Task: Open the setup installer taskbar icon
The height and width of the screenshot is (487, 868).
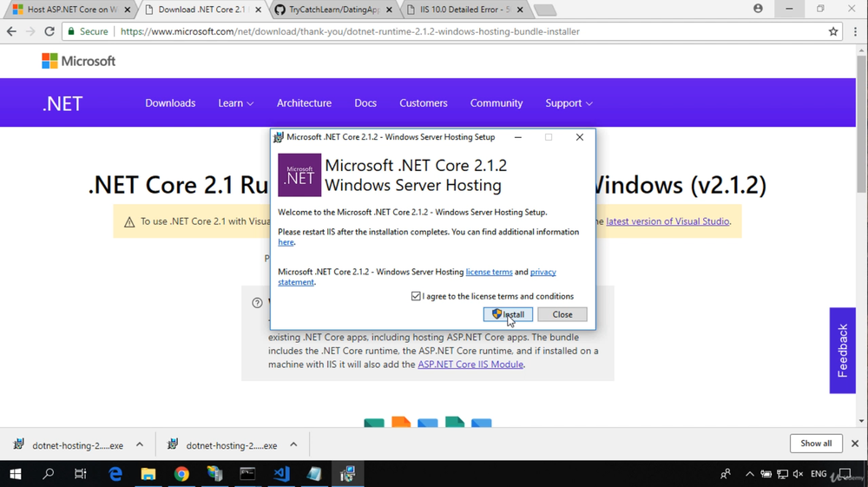Action: point(348,474)
